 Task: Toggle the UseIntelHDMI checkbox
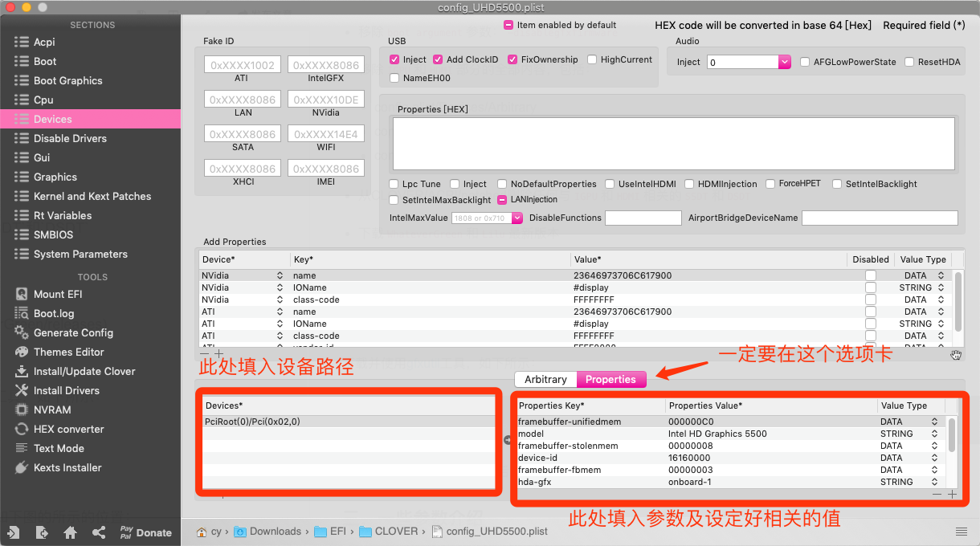[x=610, y=184]
